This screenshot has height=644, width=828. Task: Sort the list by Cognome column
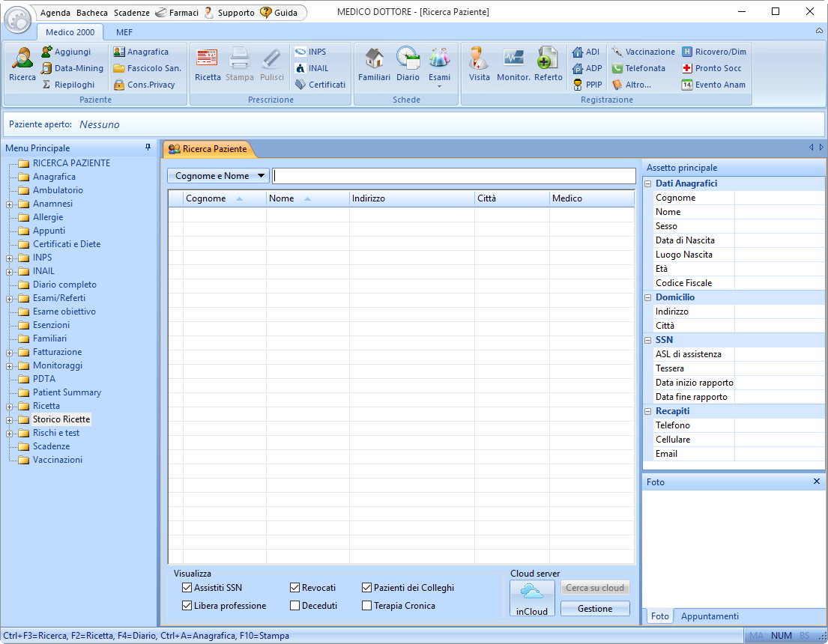[x=224, y=198]
